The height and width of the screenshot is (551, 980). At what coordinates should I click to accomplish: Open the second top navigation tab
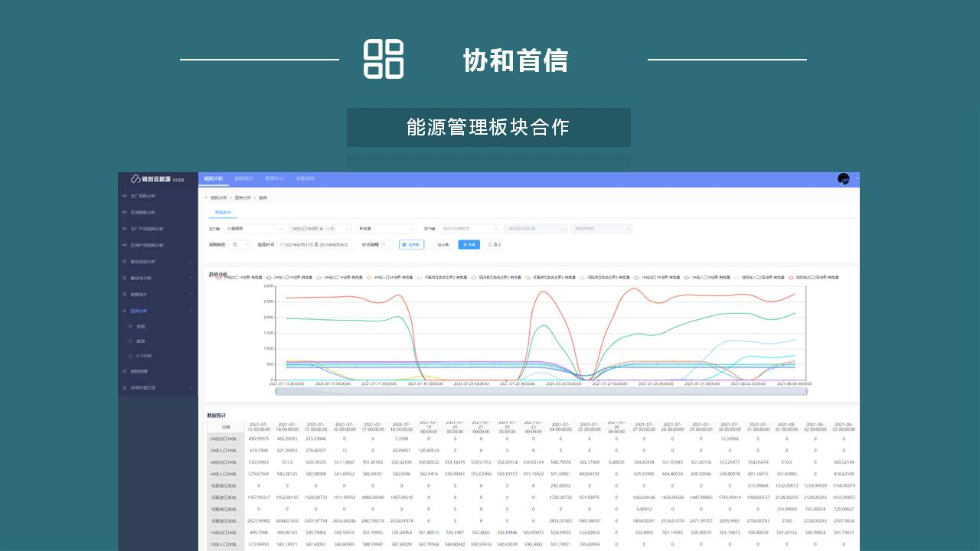pos(243,178)
